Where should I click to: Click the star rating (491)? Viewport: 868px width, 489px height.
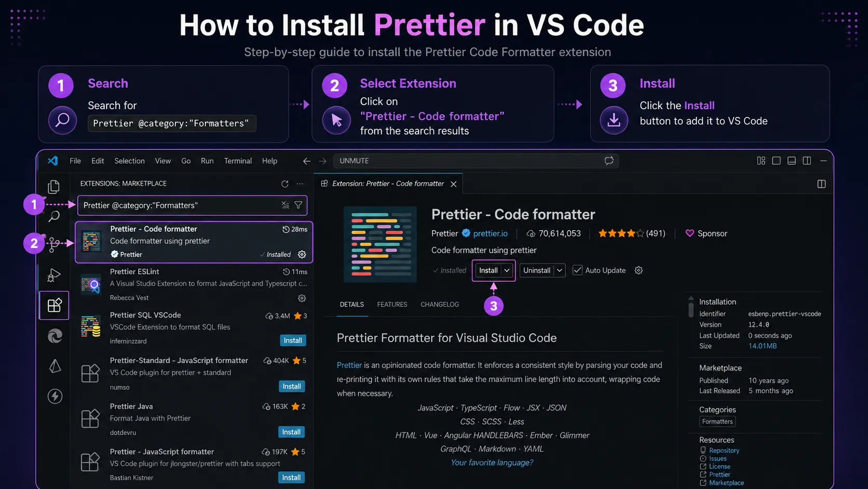(632, 233)
